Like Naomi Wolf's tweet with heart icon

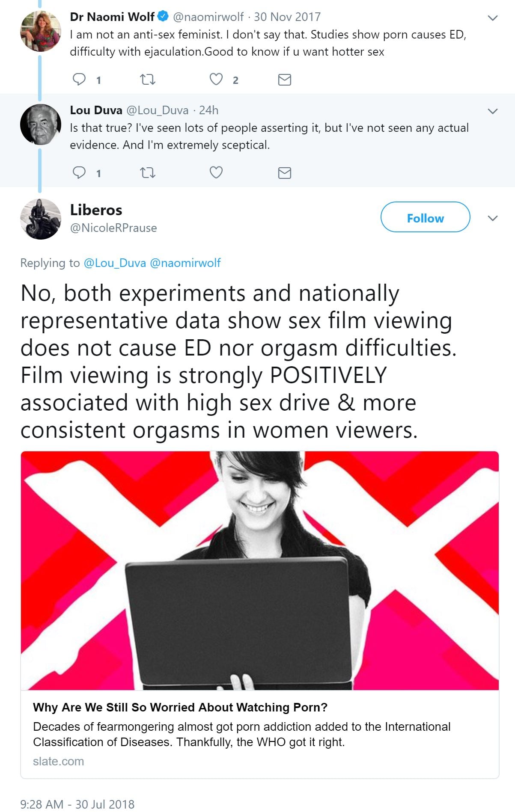[216, 80]
